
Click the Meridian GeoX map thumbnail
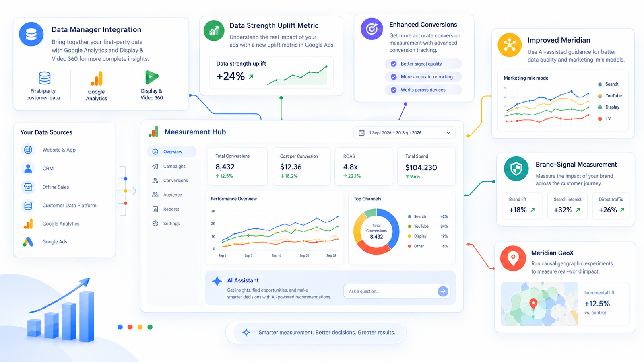[539, 304]
